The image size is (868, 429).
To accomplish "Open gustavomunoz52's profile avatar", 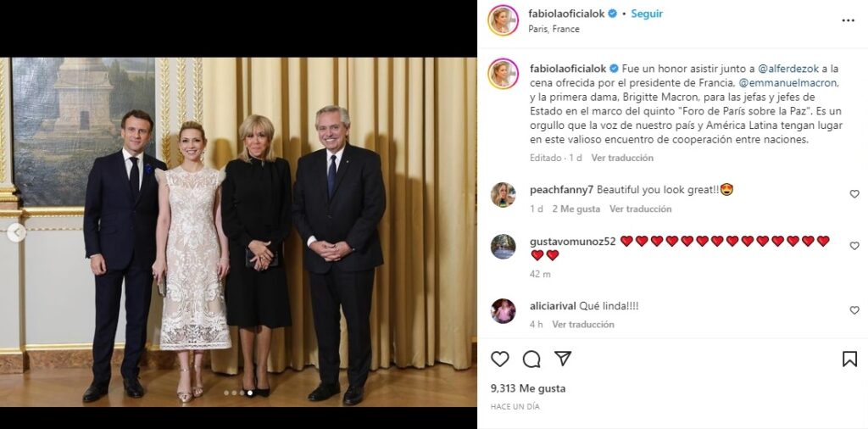I will coord(504,247).
